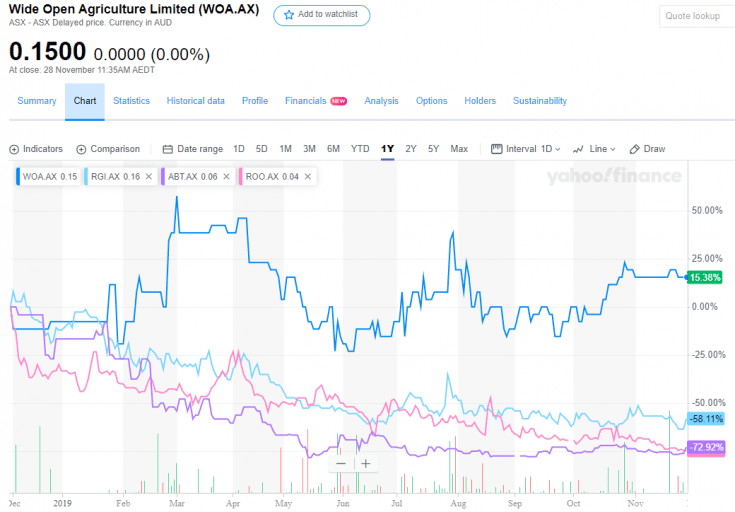The width and height of the screenshot is (735, 512).
Task: Select the 5D range
Action: point(262,149)
